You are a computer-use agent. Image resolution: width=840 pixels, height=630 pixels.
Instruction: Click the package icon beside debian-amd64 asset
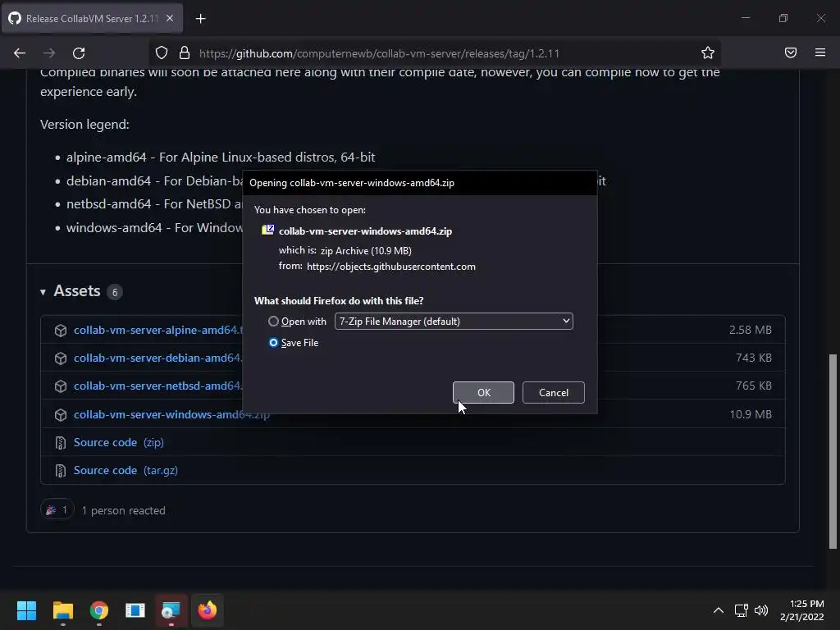pos(61,358)
